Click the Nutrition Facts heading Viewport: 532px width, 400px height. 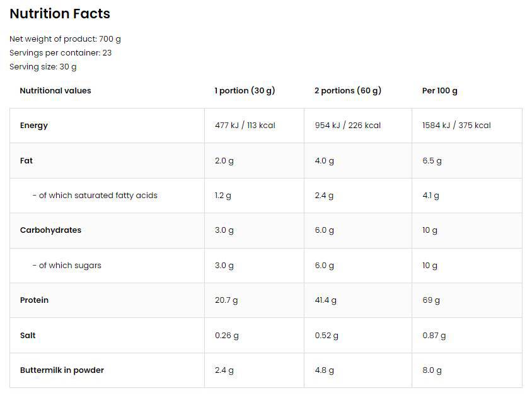pyautogui.click(x=60, y=14)
